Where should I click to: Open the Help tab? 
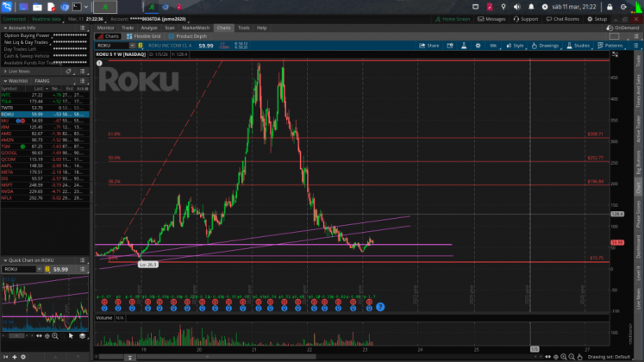261,28
